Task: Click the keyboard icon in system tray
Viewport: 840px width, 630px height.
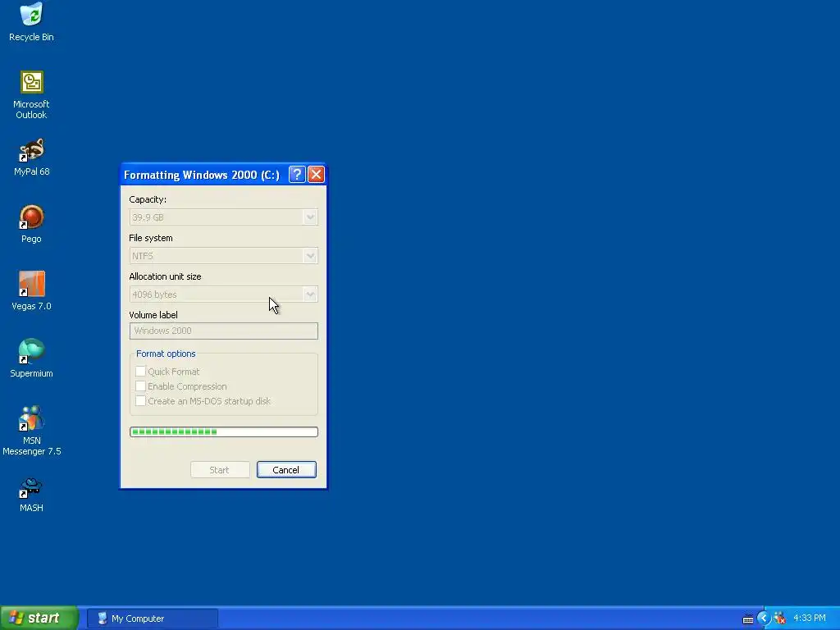Action: (x=748, y=619)
